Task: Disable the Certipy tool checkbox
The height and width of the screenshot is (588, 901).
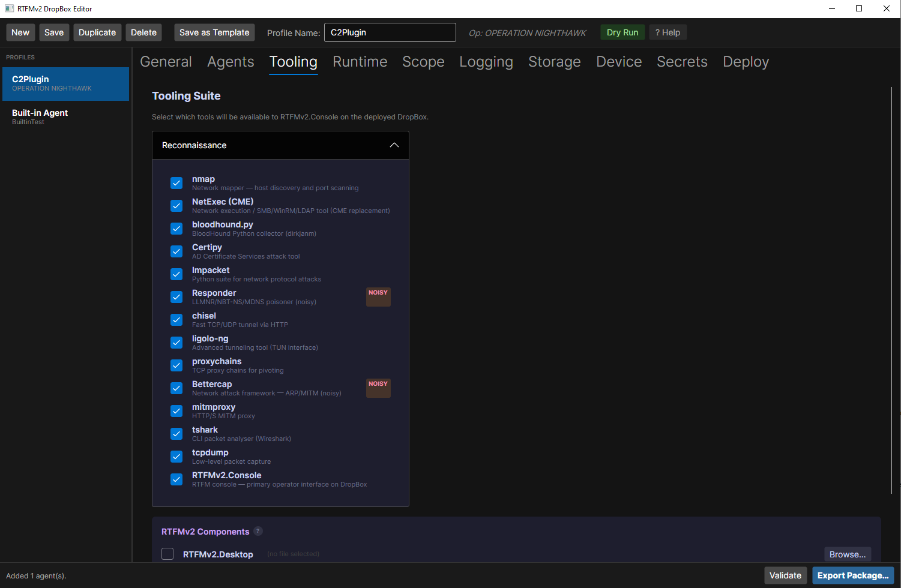Action: pyautogui.click(x=176, y=251)
